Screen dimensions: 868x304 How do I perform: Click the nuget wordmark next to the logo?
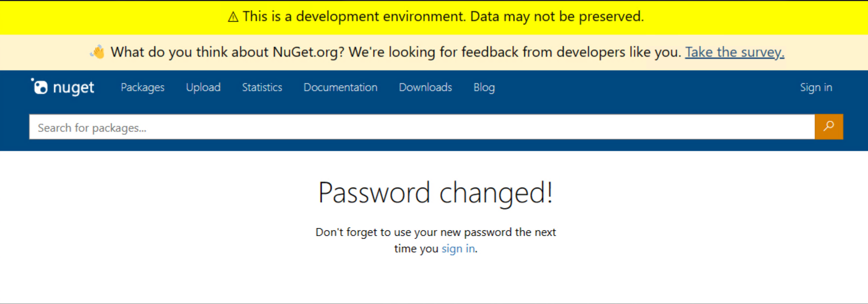tap(73, 87)
